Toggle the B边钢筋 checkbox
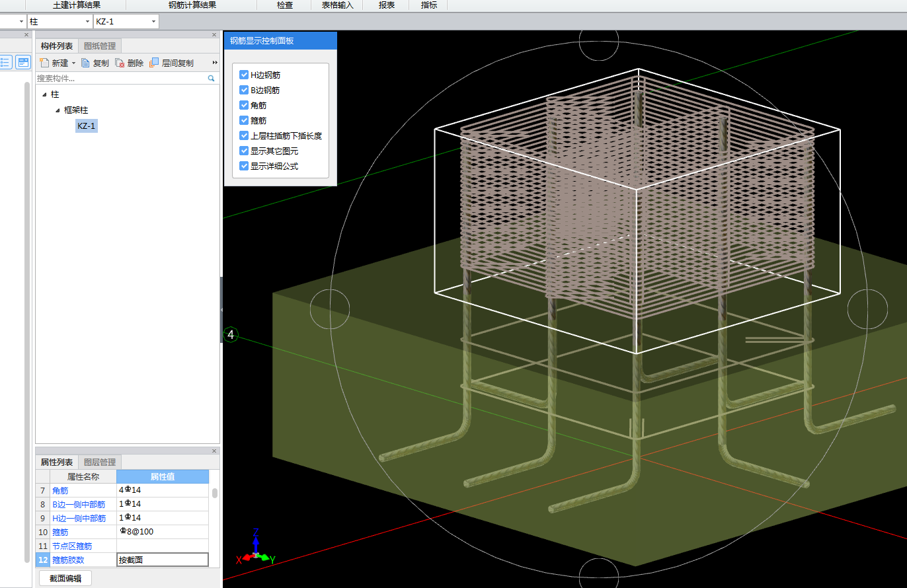This screenshot has height=588, width=907. 244,90
